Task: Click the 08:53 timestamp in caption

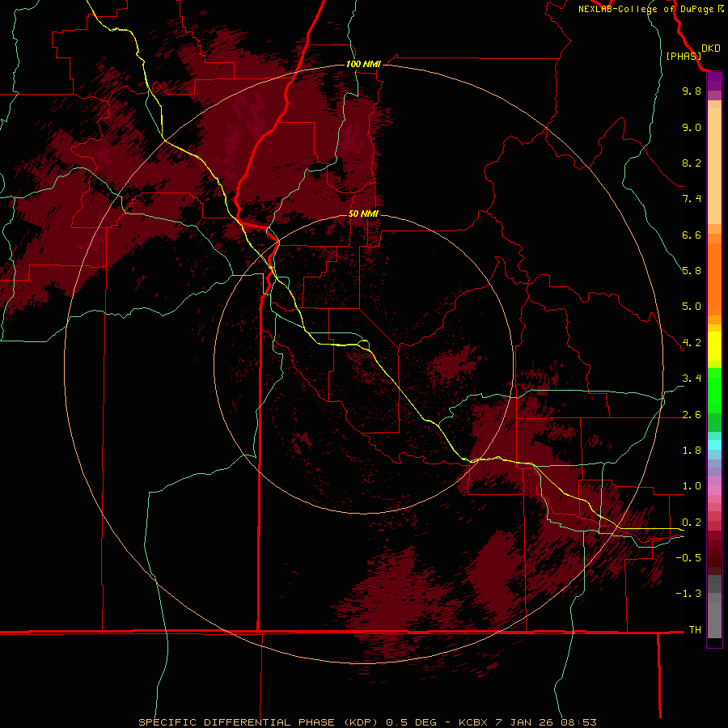Action: point(579,722)
